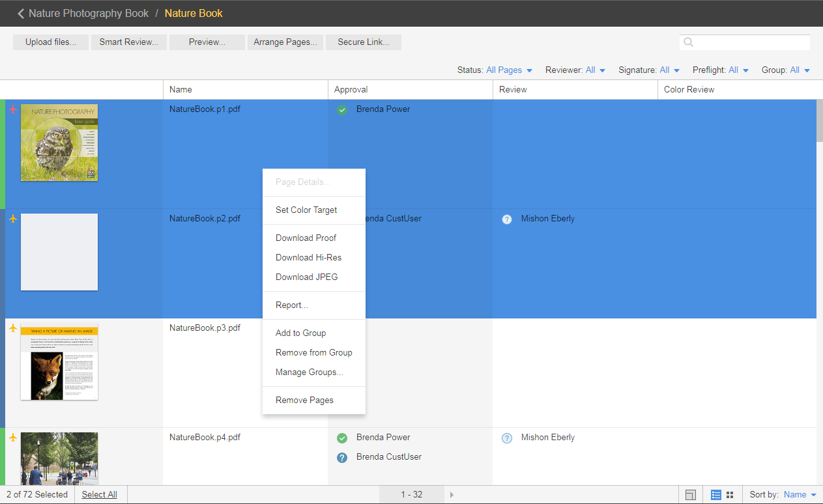Click the pink preflight plane icon on page 1
Image resolution: width=823 pixels, height=504 pixels.
click(12, 109)
